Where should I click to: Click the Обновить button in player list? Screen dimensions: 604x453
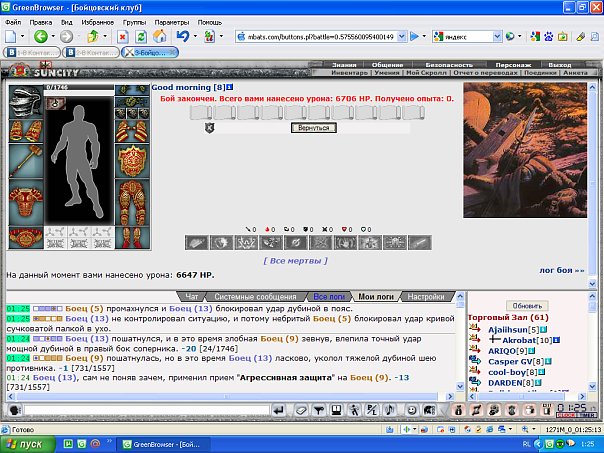click(527, 306)
